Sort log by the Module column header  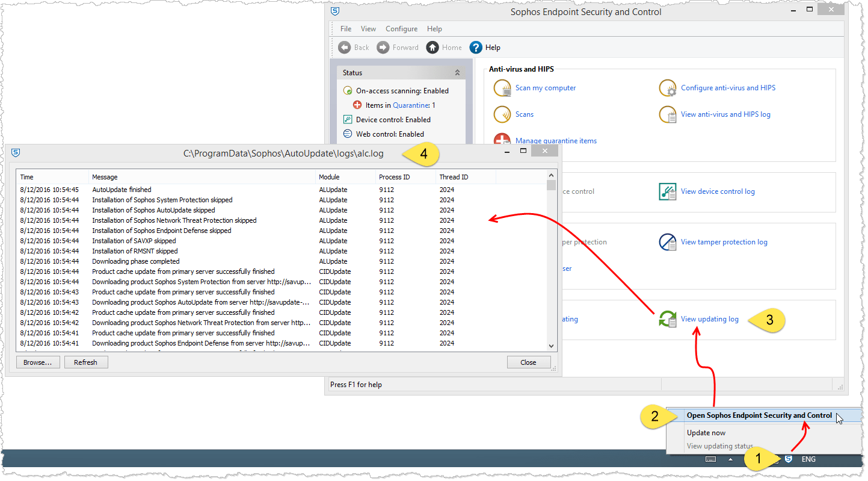[345, 177]
